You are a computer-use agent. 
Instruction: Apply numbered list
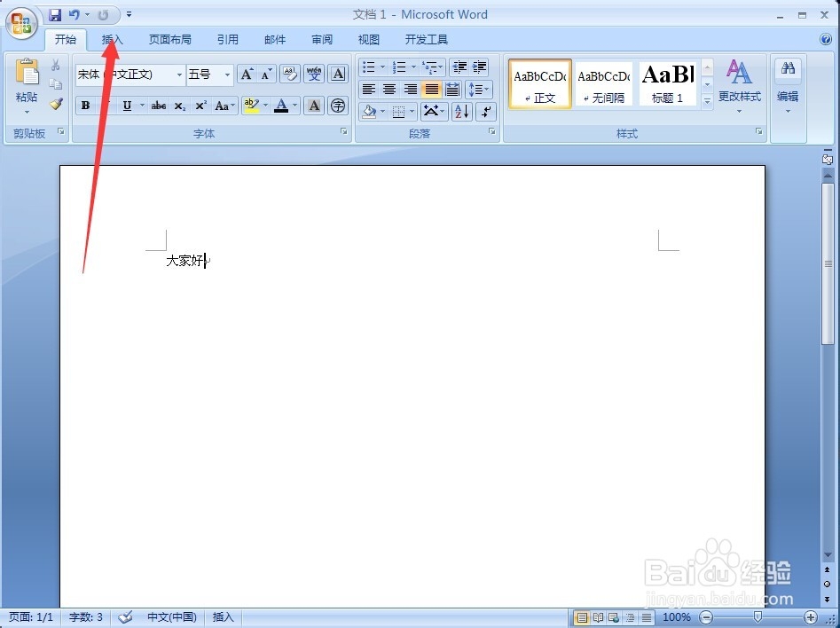tap(399, 67)
